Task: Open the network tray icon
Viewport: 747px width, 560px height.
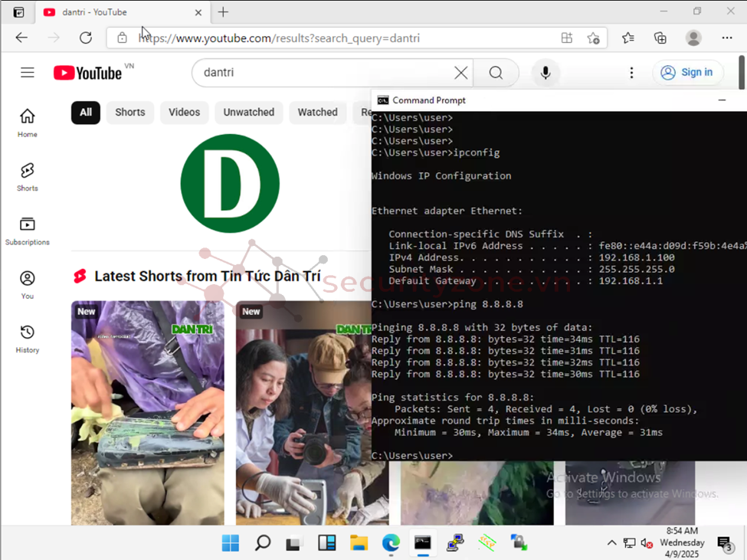Action: click(x=629, y=542)
